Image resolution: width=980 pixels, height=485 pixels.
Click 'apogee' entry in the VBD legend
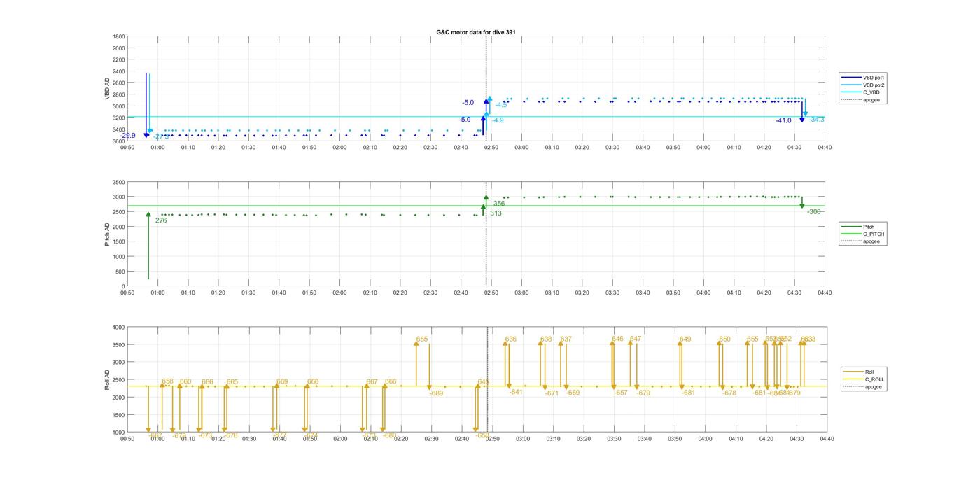pyautogui.click(x=862, y=100)
